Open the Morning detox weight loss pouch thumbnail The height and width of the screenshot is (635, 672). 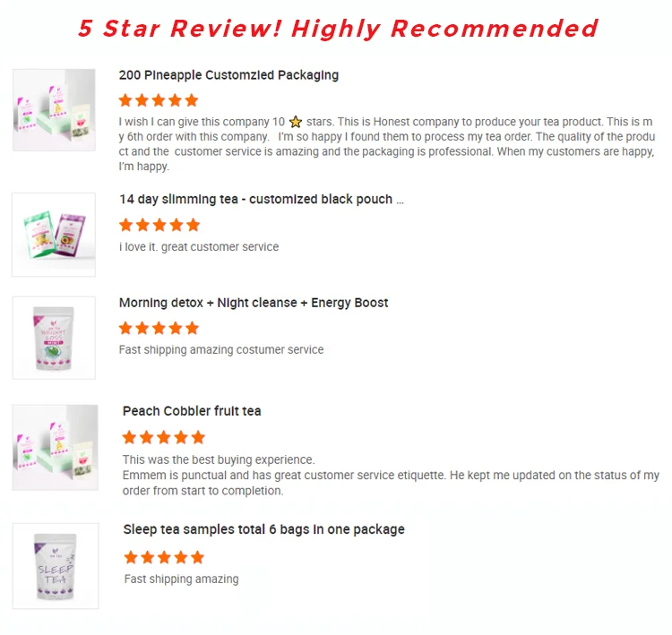54,338
